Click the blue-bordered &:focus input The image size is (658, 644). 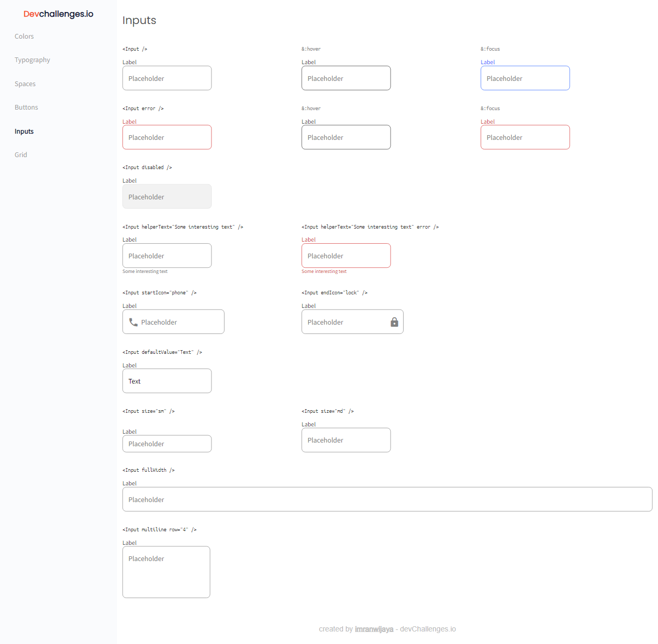click(x=525, y=78)
